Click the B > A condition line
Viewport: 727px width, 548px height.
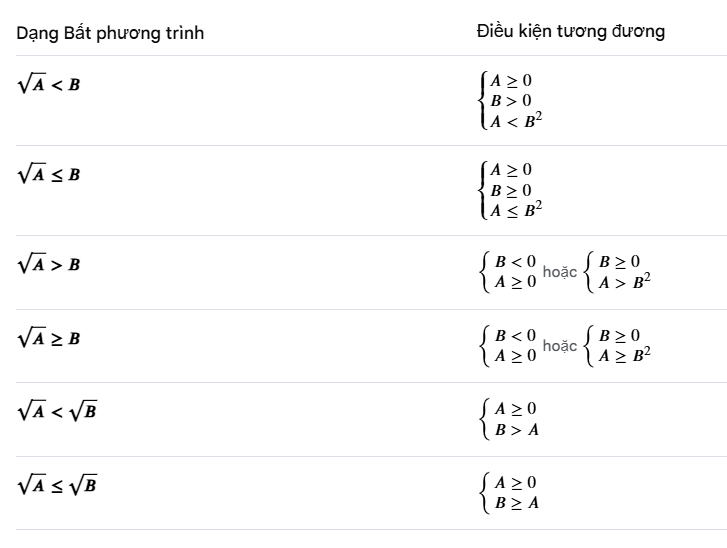[x=517, y=429]
